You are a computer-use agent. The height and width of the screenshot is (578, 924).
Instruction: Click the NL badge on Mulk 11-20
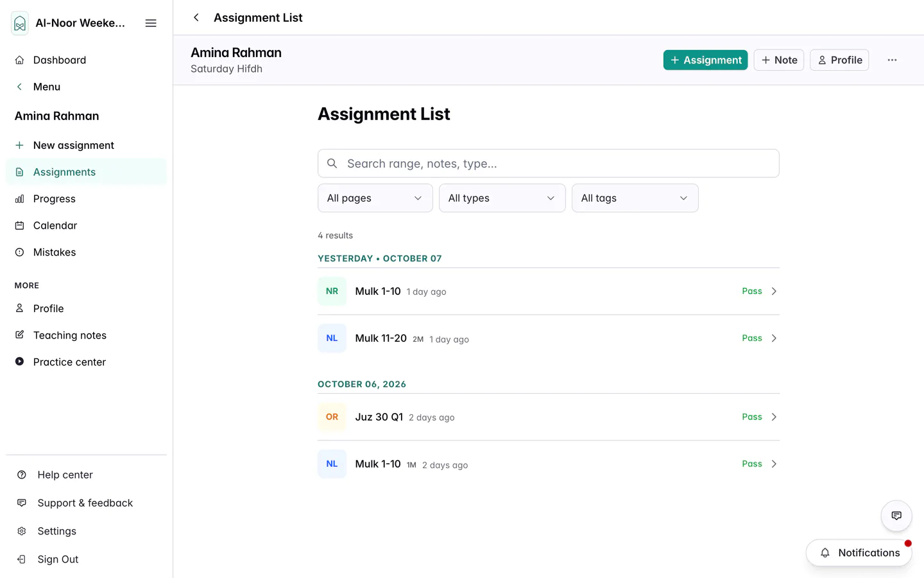point(332,338)
